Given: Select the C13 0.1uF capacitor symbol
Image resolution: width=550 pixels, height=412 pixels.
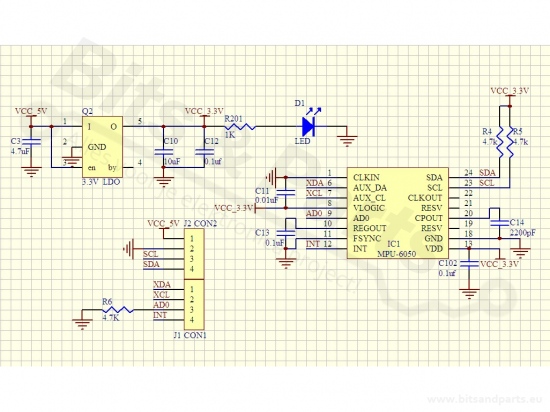Looking at the screenshot, I should pyautogui.click(x=286, y=233).
